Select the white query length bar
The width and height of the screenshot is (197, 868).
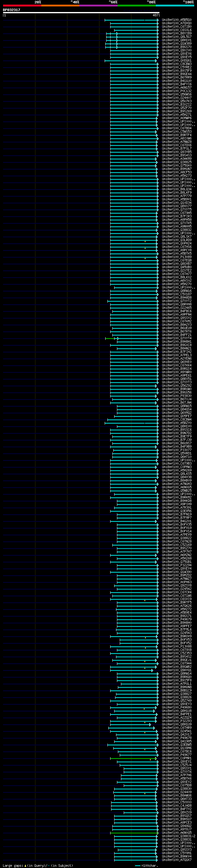[x=81, y=13]
